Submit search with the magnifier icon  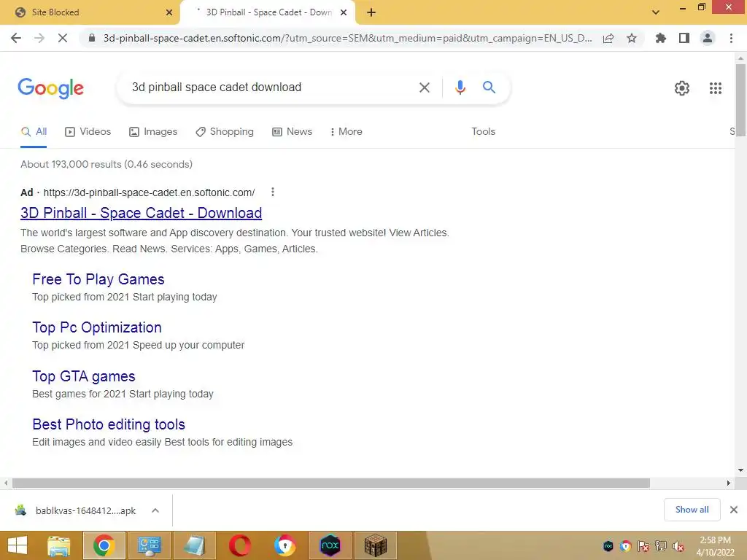pos(489,87)
